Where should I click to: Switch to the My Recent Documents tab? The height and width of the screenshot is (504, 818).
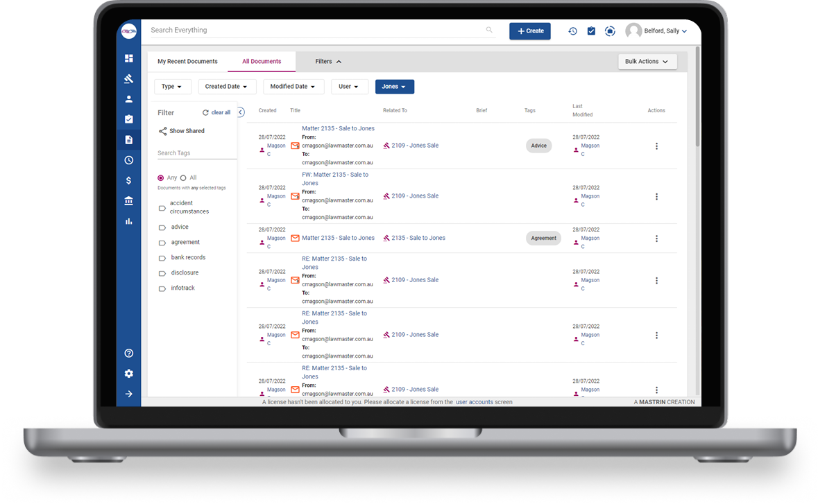tap(188, 61)
